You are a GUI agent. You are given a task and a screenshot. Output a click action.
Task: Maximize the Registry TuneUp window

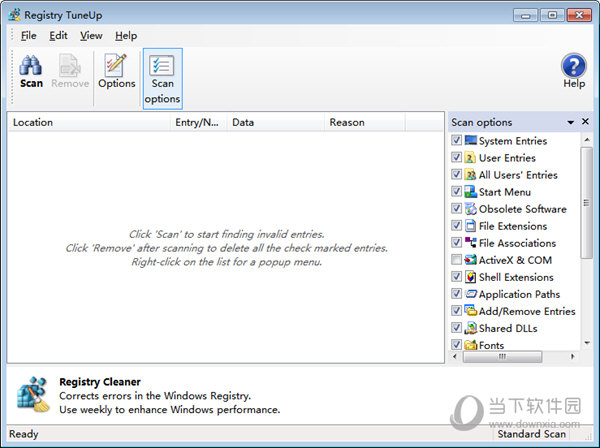[x=552, y=15]
